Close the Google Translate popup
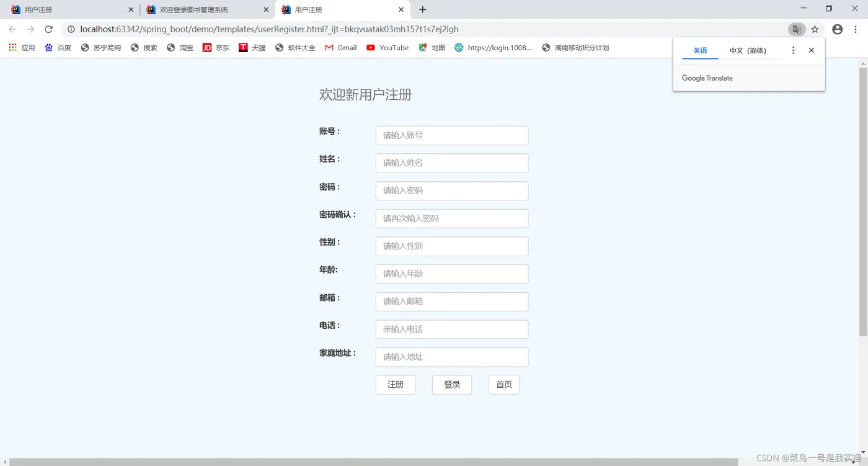Image resolution: width=868 pixels, height=466 pixels. coord(811,50)
